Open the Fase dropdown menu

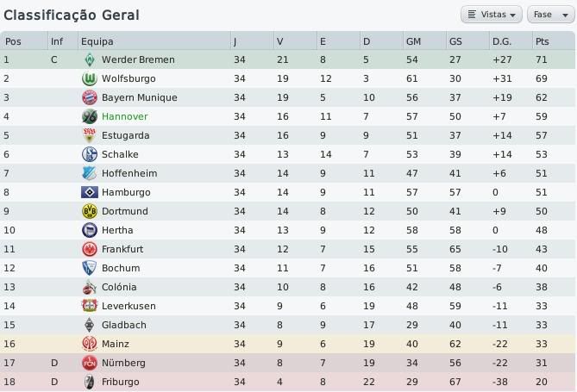tap(549, 15)
